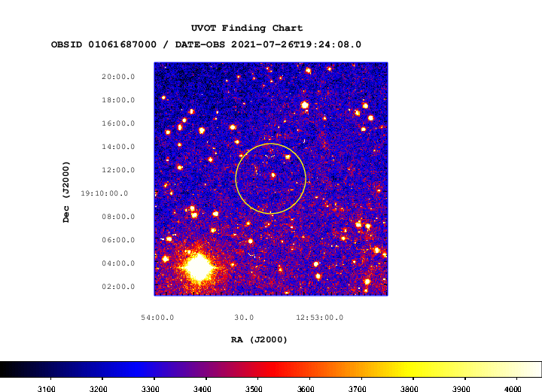The image size is (542, 392).
Task: Click the Dec axis label 04:00.0
Action: [118, 263]
